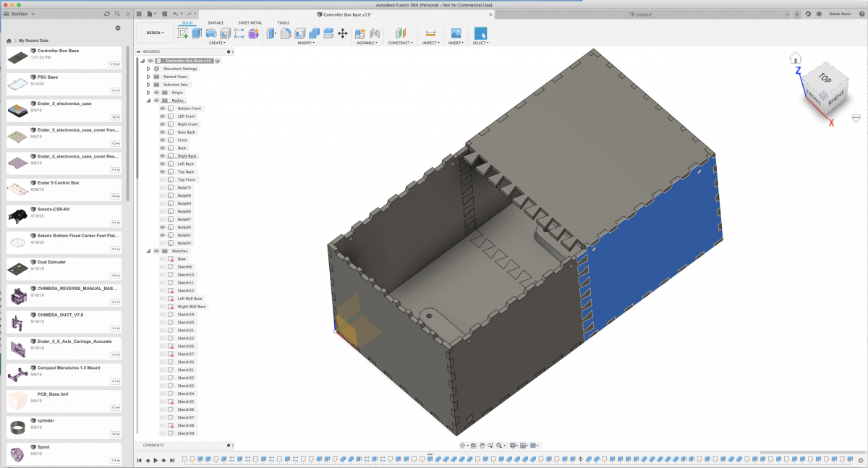868x468 pixels.
Task: Open the PSU Base file
Action: pos(63,84)
